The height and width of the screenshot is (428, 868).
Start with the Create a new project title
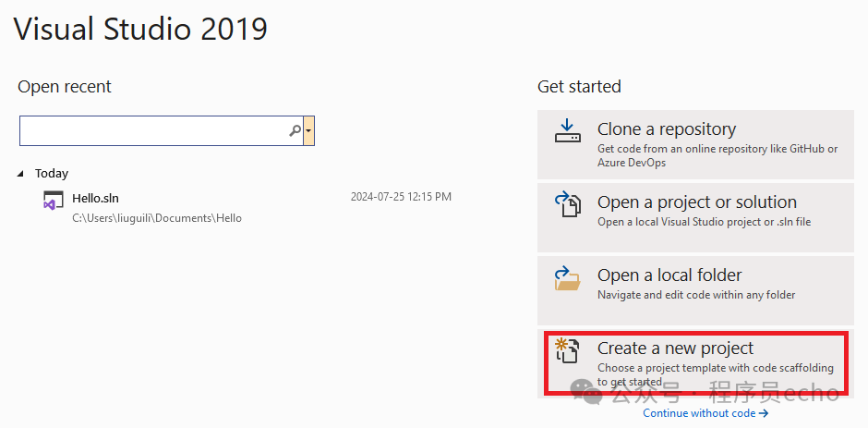675,349
